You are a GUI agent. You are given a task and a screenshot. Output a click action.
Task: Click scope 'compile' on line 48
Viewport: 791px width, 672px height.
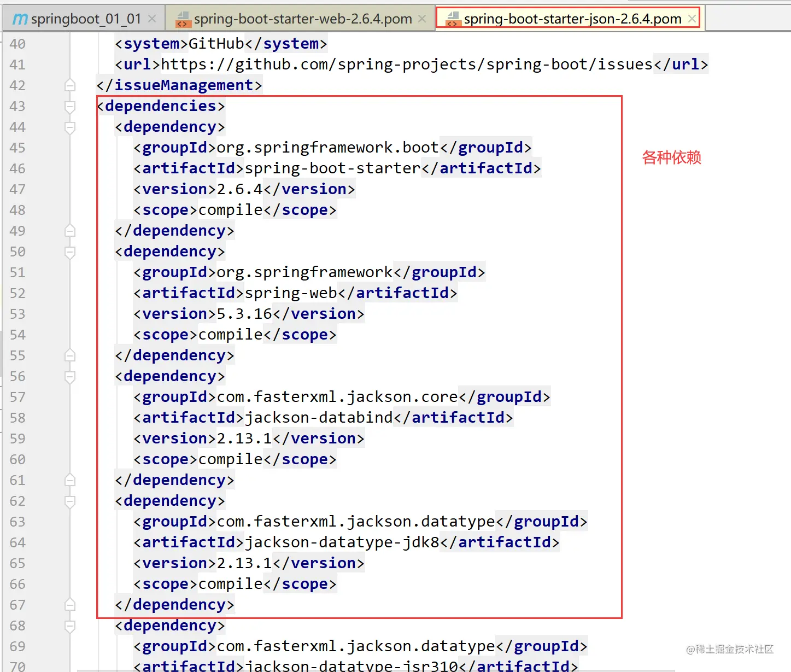pos(231,210)
